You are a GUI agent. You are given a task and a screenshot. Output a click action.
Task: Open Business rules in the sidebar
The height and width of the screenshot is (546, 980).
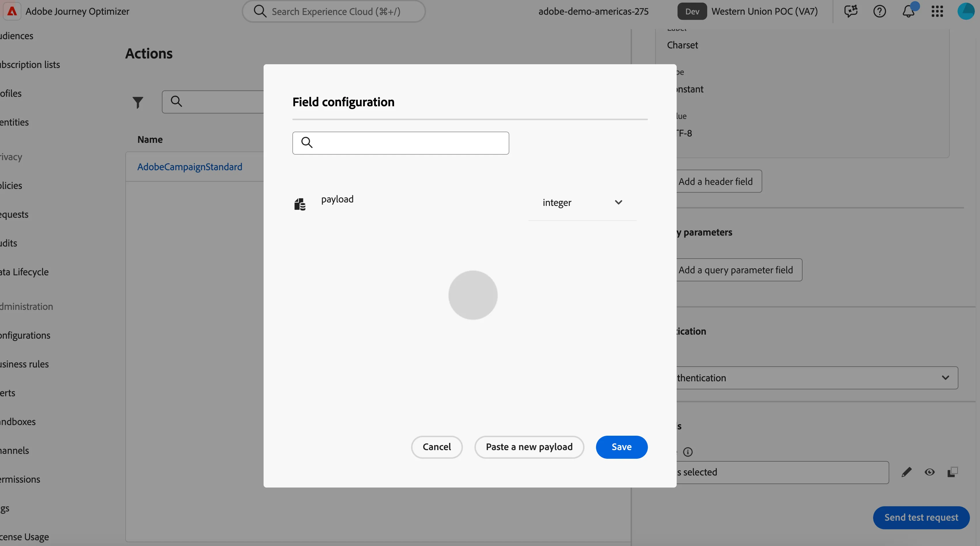pyautogui.click(x=24, y=364)
